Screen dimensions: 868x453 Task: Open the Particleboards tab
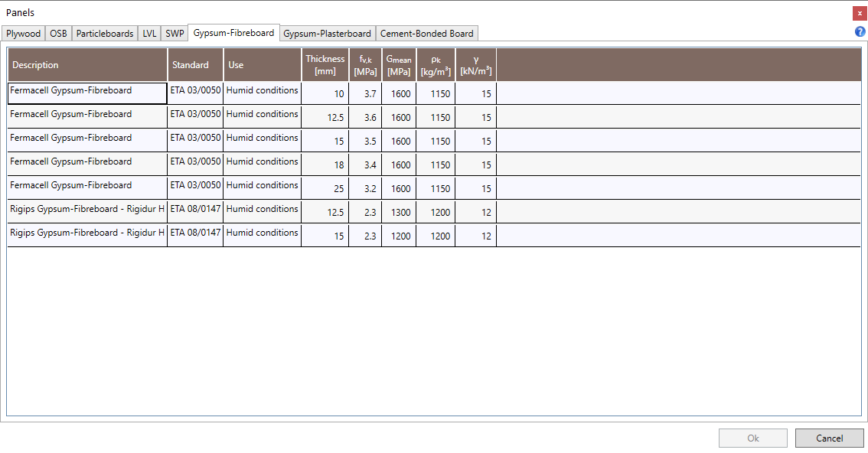(105, 33)
